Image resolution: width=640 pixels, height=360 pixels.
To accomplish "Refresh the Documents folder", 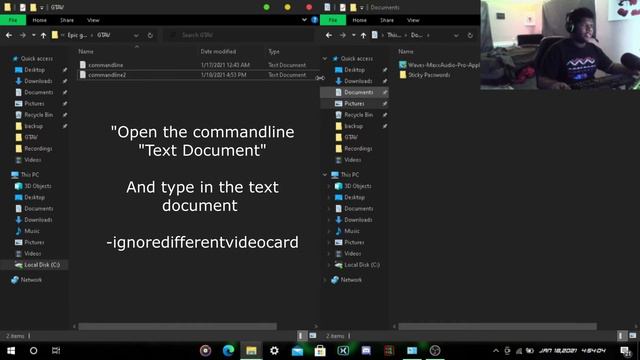I will click(470, 36).
